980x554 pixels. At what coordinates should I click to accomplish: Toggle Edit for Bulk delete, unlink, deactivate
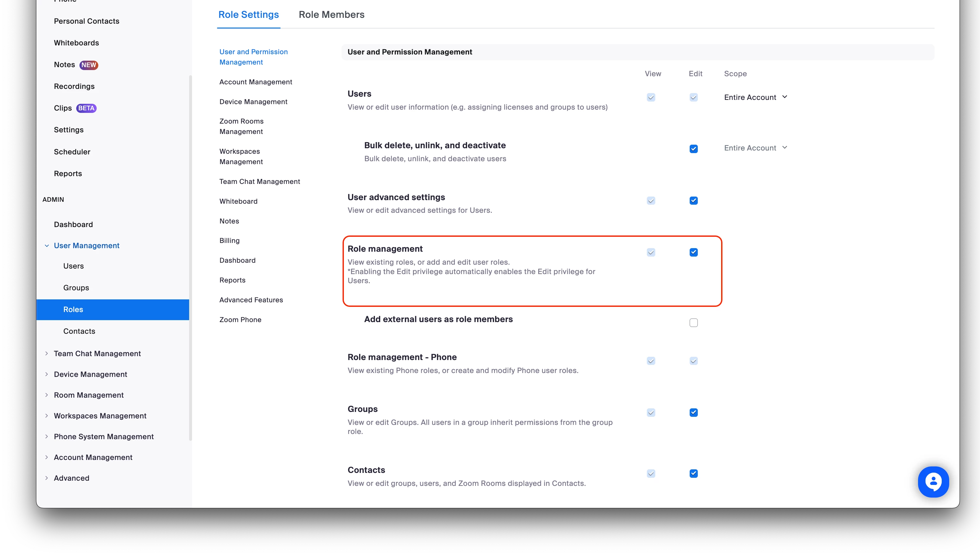point(693,149)
